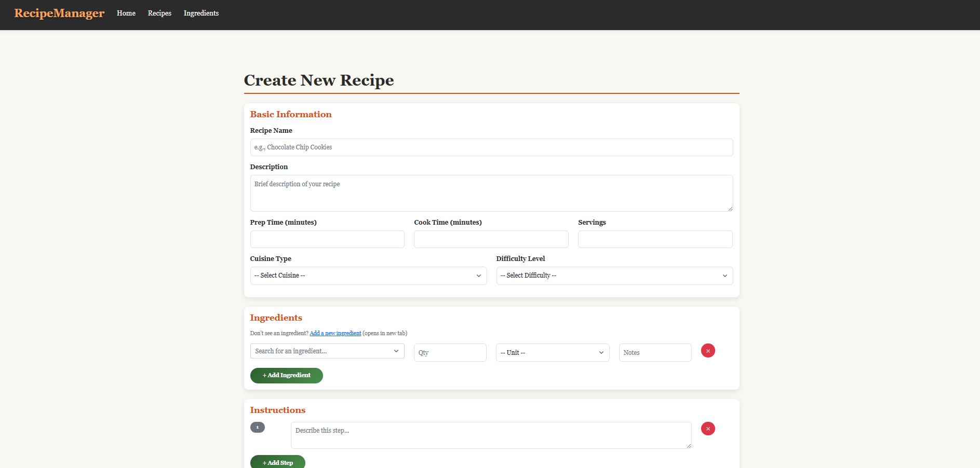Focus the Description textarea
The width and height of the screenshot is (980, 468).
pos(491,193)
